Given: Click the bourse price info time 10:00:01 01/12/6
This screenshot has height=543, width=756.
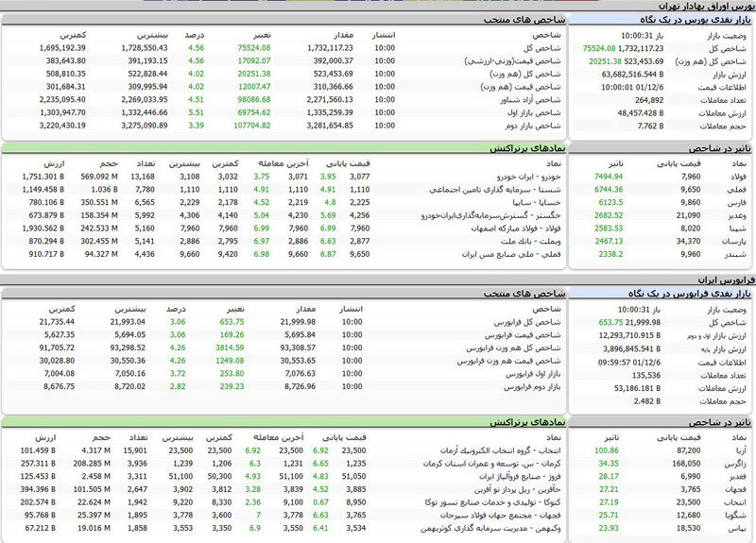Looking at the screenshot, I should click(632, 87).
